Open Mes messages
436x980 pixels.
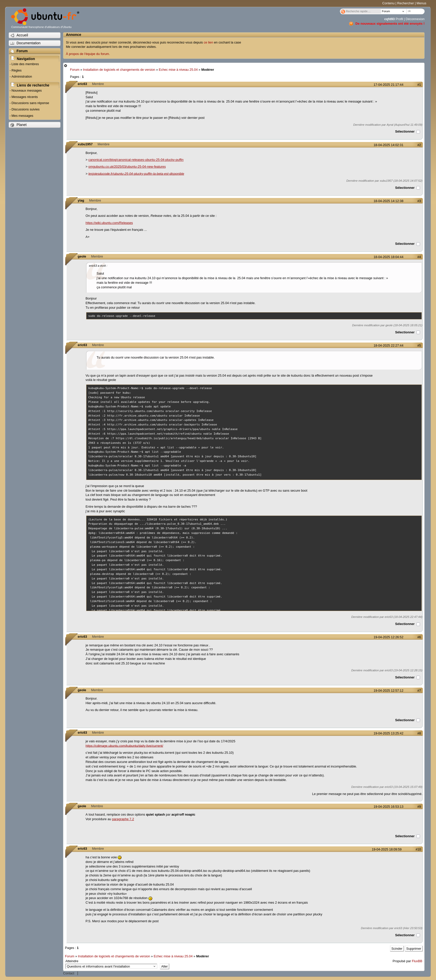click(x=22, y=116)
